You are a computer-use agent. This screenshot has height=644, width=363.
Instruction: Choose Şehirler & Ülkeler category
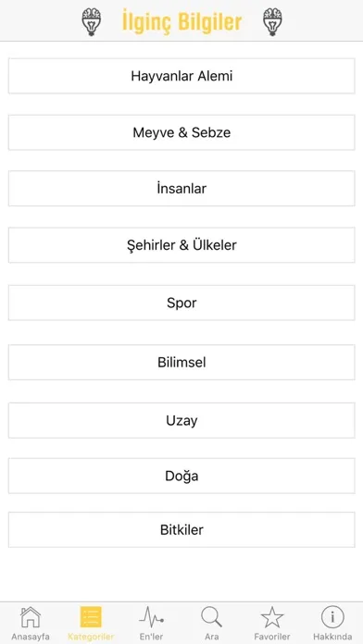pyautogui.click(x=181, y=245)
